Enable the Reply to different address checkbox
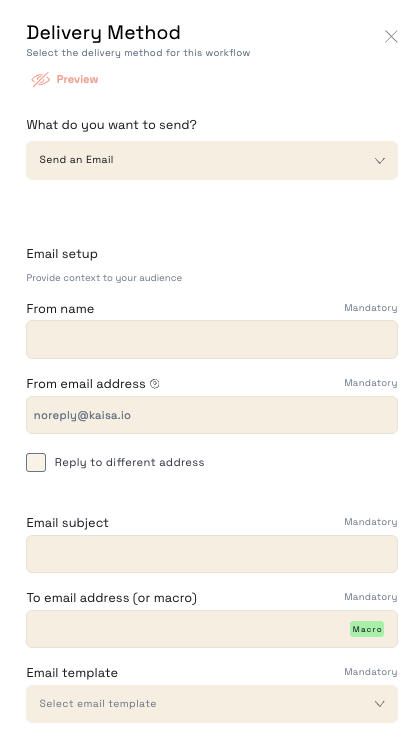The width and height of the screenshot is (420, 740). tap(36, 462)
